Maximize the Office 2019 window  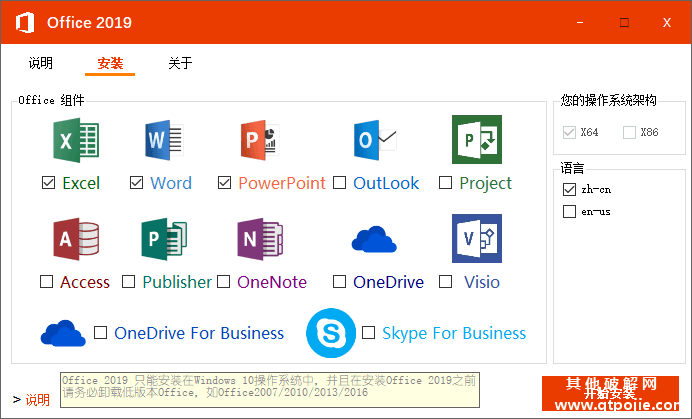624,23
